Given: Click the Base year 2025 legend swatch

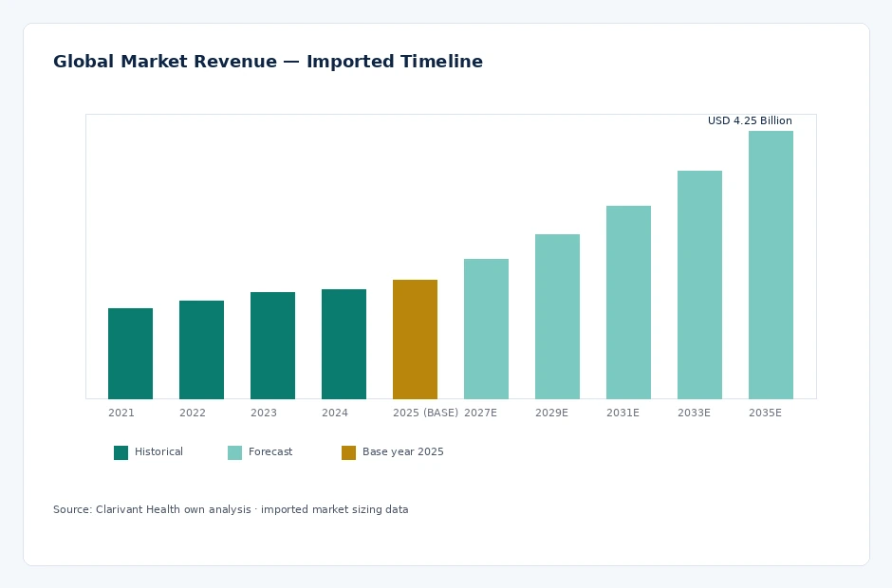Looking at the screenshot, I should click(x=348, y=452).
